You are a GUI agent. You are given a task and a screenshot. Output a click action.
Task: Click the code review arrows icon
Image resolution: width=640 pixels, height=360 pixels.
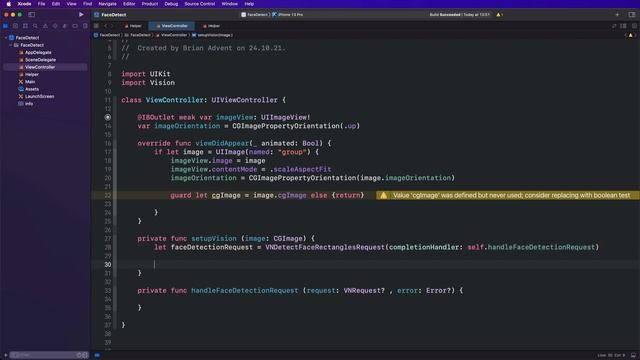614,26
